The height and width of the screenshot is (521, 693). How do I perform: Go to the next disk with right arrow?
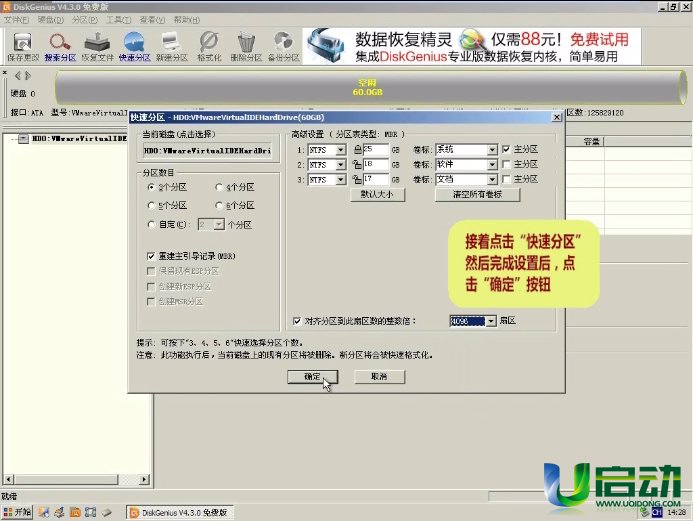pos(28,76)
